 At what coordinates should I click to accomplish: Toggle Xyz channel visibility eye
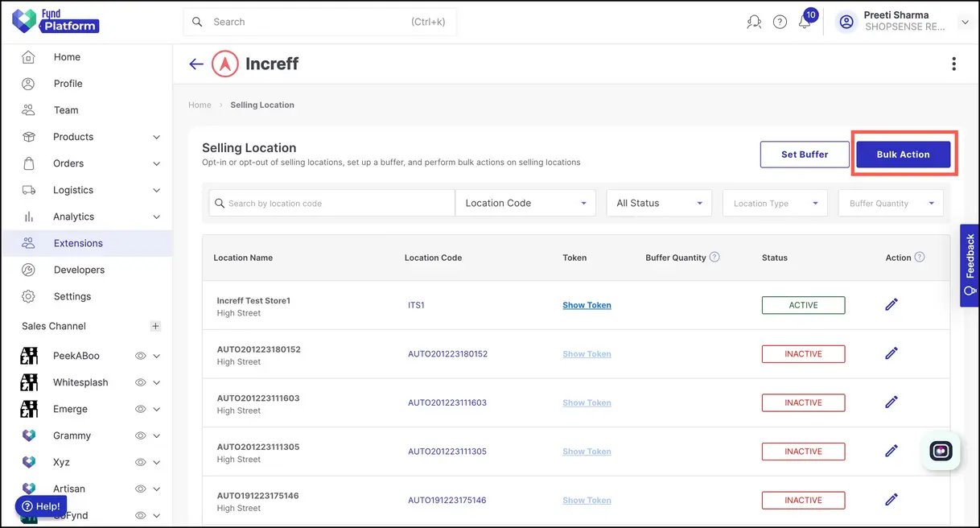[x=140, y=462]
